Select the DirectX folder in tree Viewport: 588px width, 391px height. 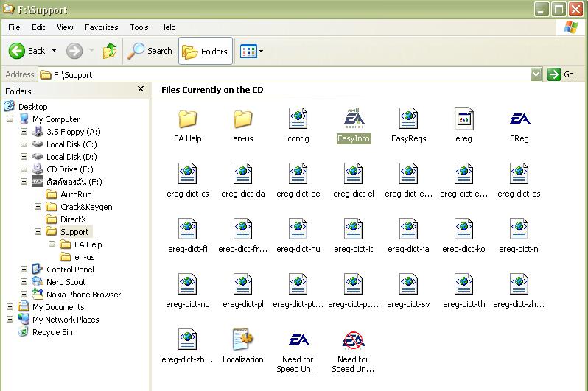(73, 219)
